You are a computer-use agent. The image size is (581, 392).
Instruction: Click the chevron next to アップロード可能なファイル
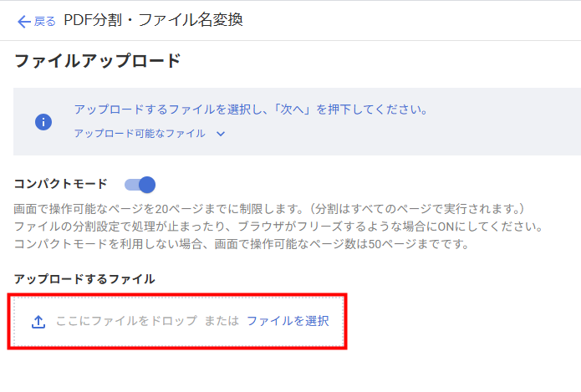pyautogui.click(x=221, y=134)
